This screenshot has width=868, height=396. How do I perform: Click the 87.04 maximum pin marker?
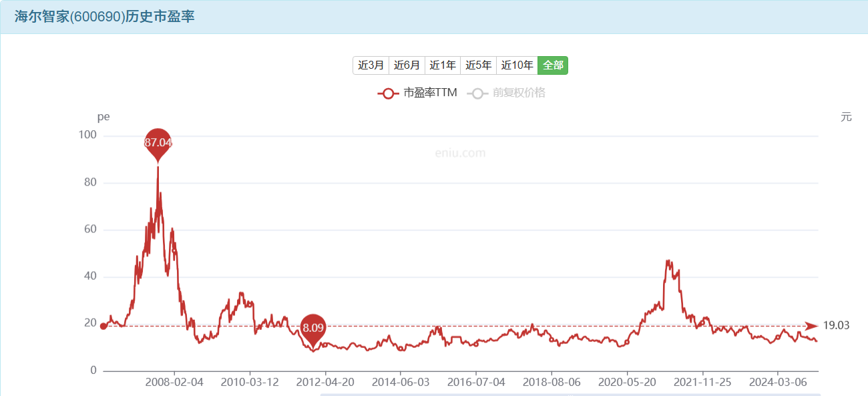point(158,142)
